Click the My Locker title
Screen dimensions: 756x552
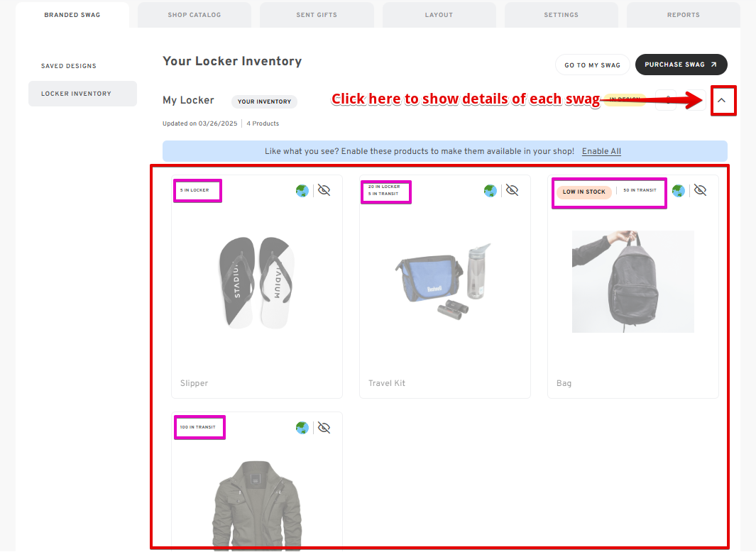[x=188, y=100]
